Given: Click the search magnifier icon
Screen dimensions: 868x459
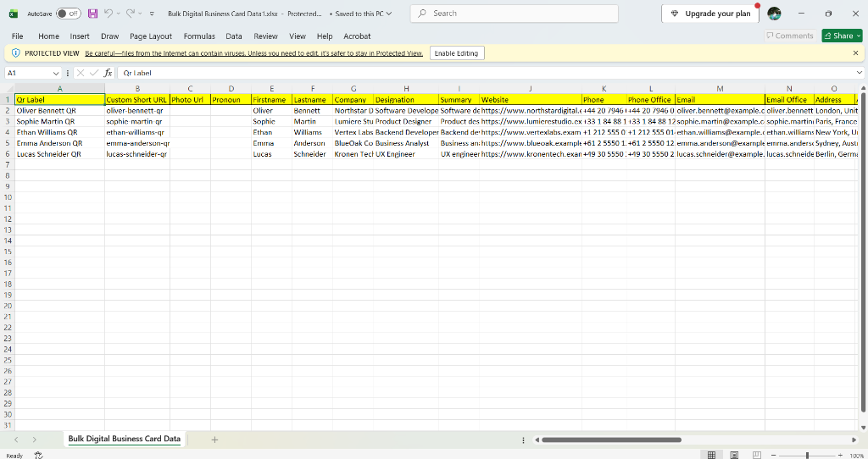Looking at the screenshot, I should 422,14.
